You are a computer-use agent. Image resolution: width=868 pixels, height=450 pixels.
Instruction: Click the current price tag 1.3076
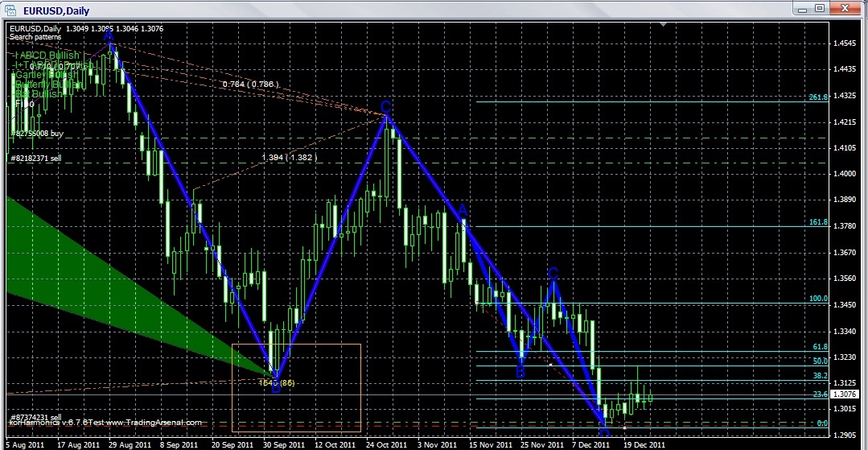coord(845,394)
